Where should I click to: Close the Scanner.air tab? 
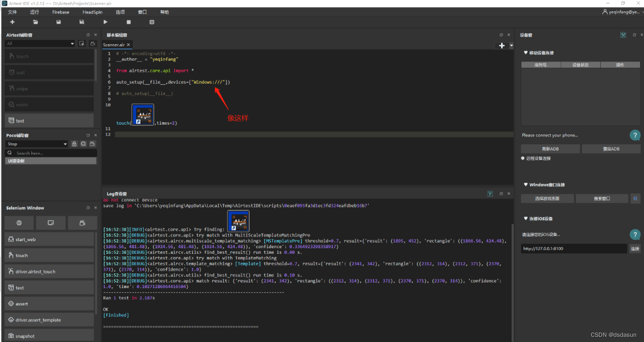click(128, 45)
